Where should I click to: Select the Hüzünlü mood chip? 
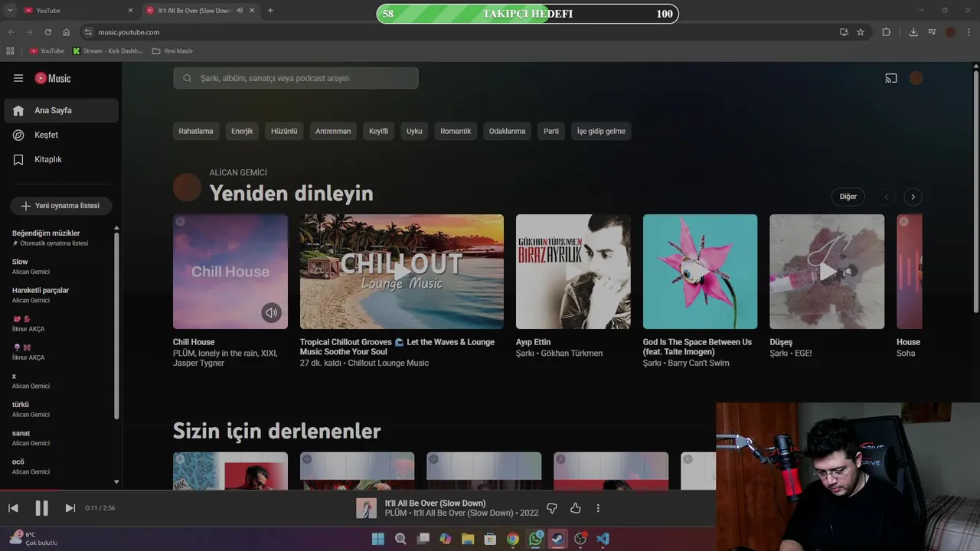(284, 131)
